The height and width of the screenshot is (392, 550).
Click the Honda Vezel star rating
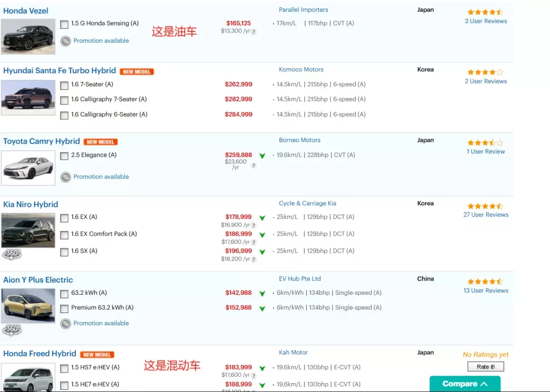(485, 12)
